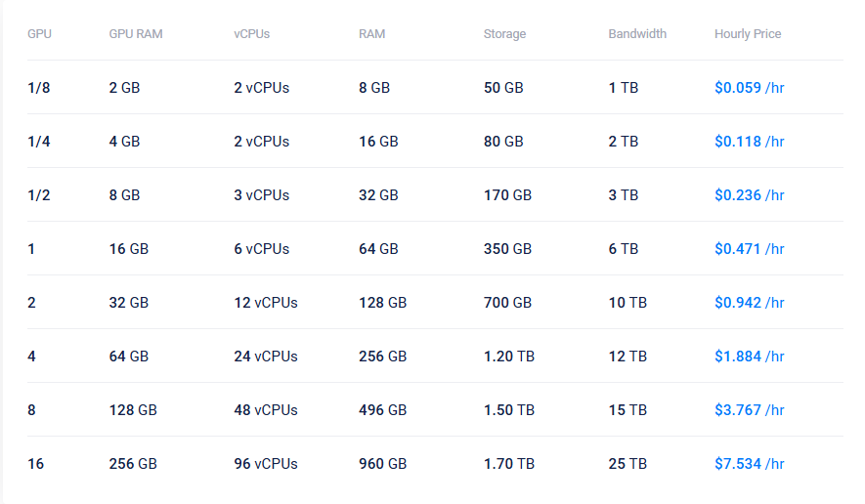Click the 496 GB RAM cell
865x504 pixels.
click(382, 410)
